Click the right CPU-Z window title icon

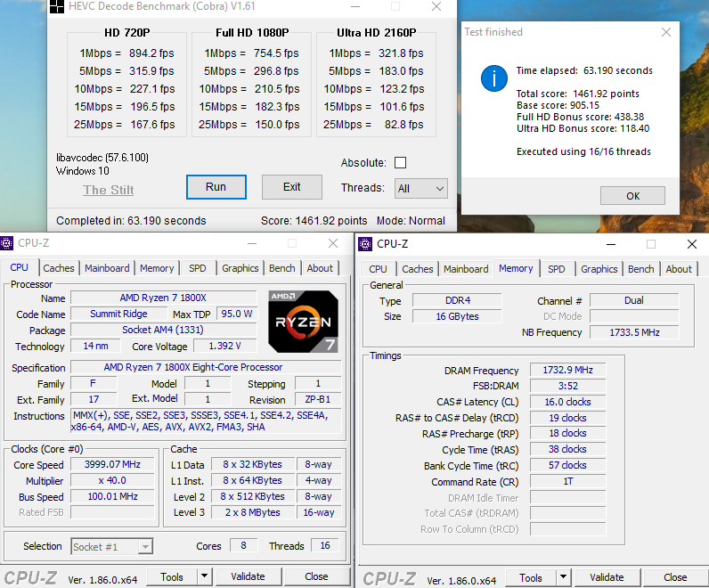click(365, 244)
